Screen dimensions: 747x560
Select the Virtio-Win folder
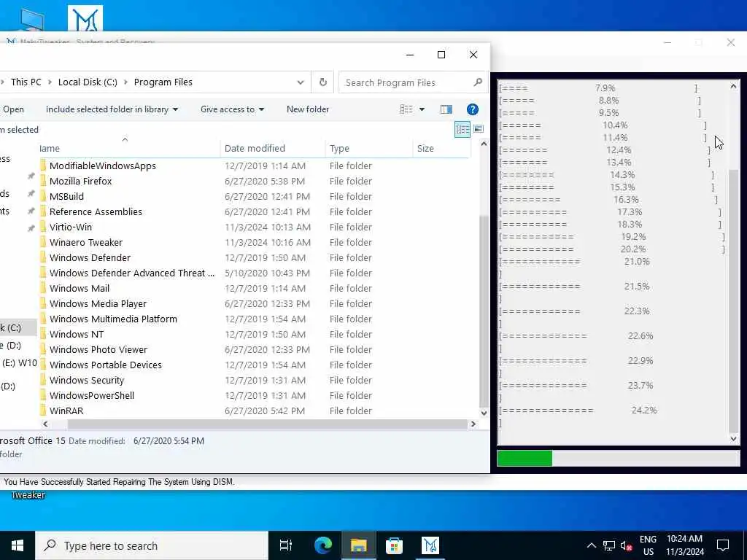pos(71,227)
